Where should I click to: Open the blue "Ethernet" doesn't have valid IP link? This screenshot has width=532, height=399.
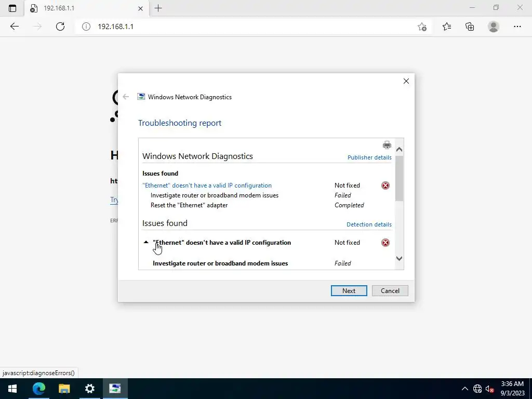[x=207, y=185]
